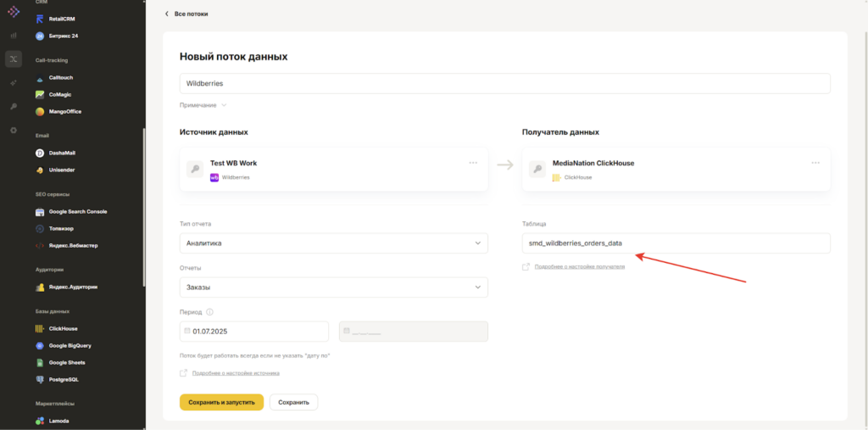Viewport: 868px width, 430px height.
Task: Click the Таблица field with smd_wildberries_orders_data
Action: point(676,243)
